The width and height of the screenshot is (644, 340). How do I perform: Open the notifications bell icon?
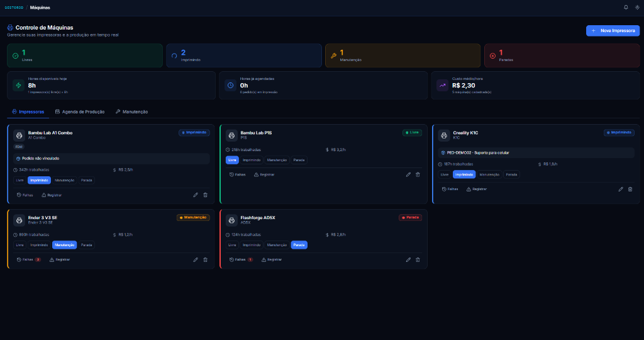[626, 8]
